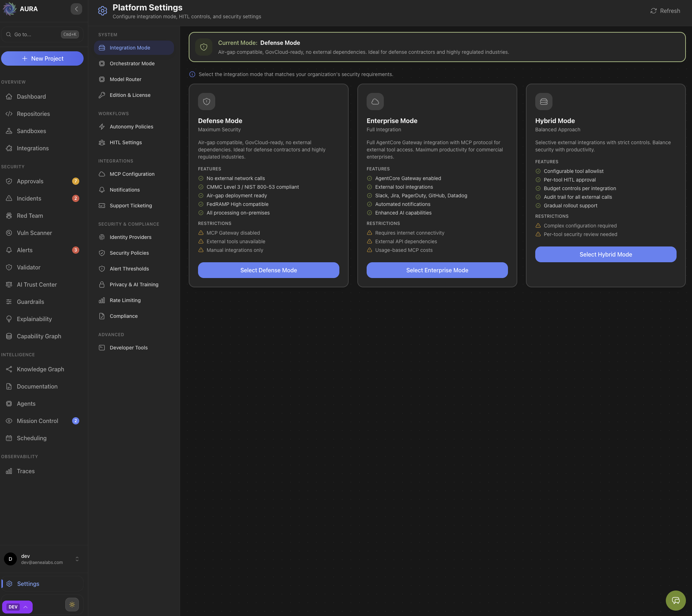
Task: Open Notifications settings
Action: tap(134, 190)
